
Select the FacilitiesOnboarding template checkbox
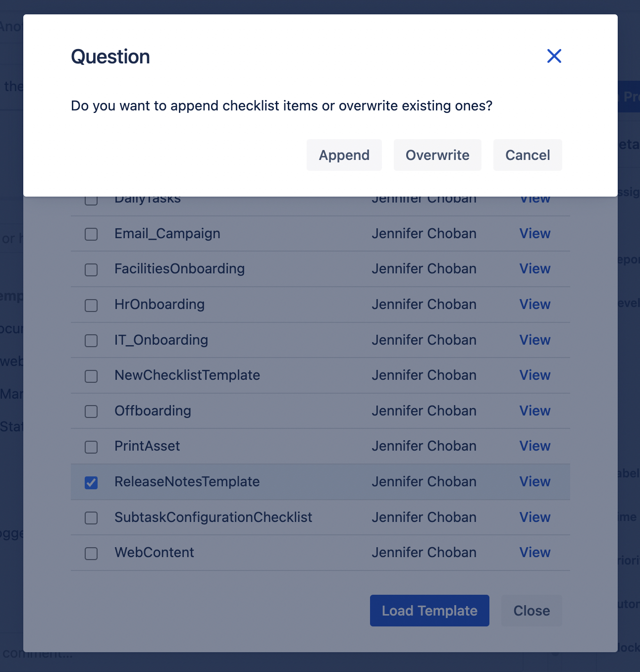(91, 270)
